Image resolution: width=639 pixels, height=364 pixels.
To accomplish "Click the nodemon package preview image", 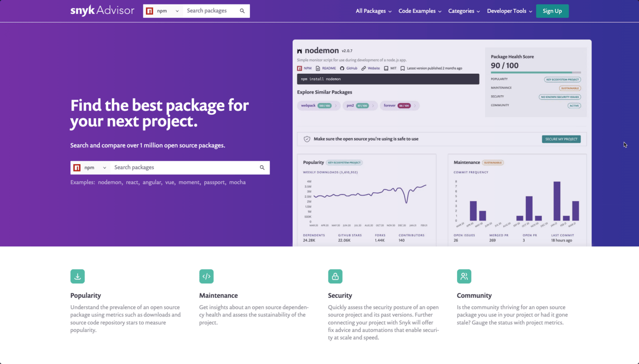I will (x=442, y=143).
